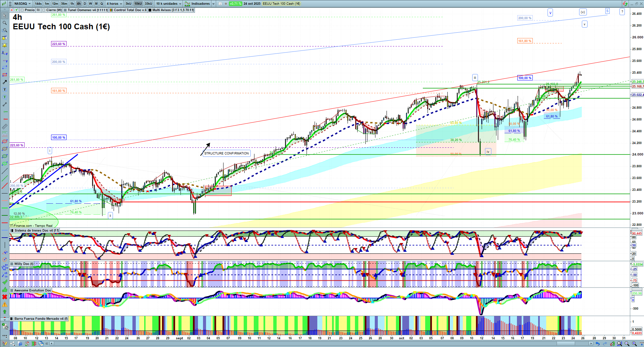Click the yellow warning triangle icon
The height and width of the screenshot is (347, 644).
coord(5,304)
